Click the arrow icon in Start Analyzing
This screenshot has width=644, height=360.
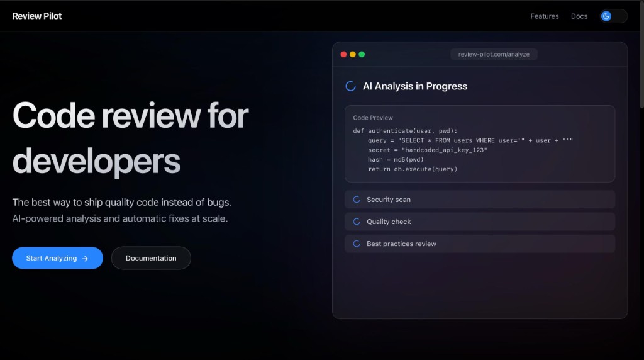(x=85, y=259)
